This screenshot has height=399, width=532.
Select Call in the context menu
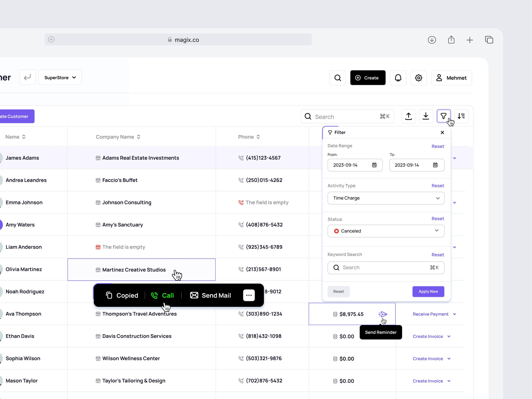pos(163,295)
